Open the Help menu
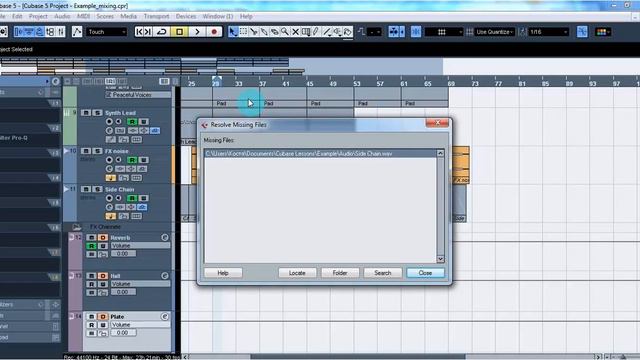This screenshot has height=360, width=640. coord(246,16)
